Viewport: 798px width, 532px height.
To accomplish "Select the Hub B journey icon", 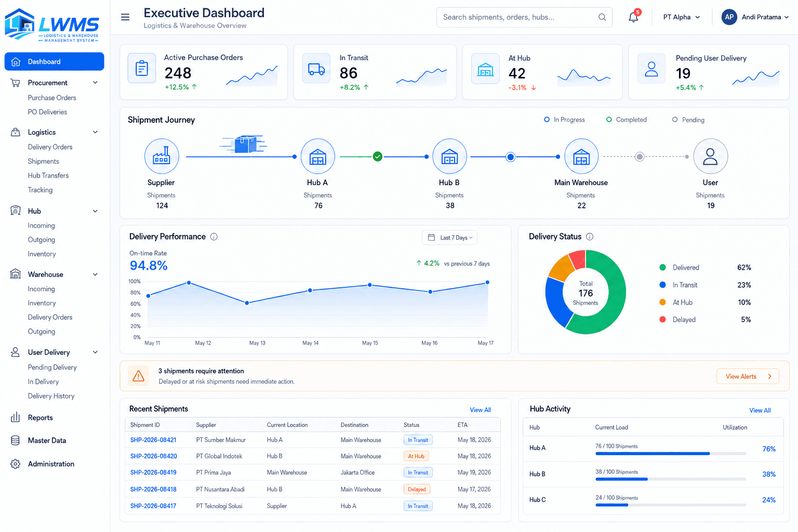I will pyautogui.click(x=449, y=156).
